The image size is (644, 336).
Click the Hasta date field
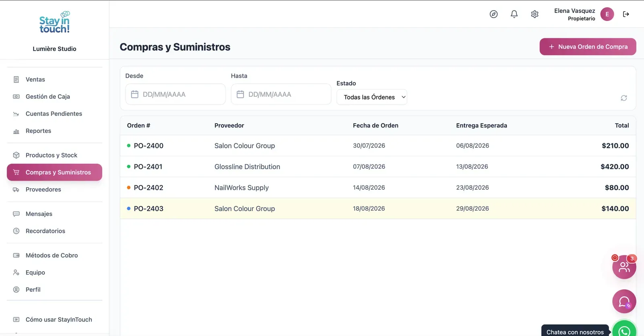point(281,94)
